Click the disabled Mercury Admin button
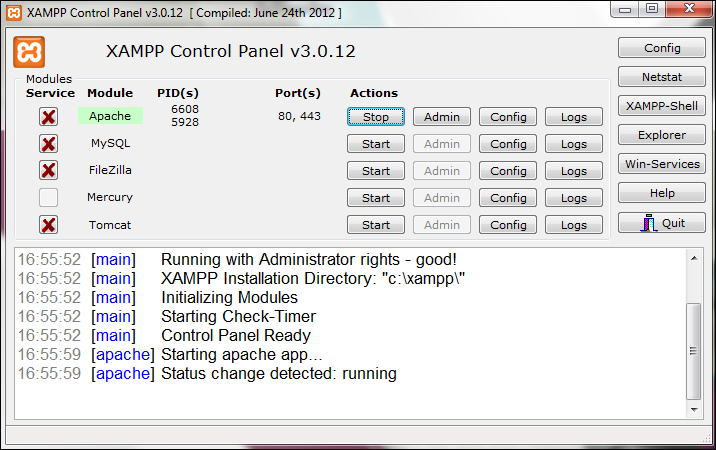716x450 pixels. 442,198
